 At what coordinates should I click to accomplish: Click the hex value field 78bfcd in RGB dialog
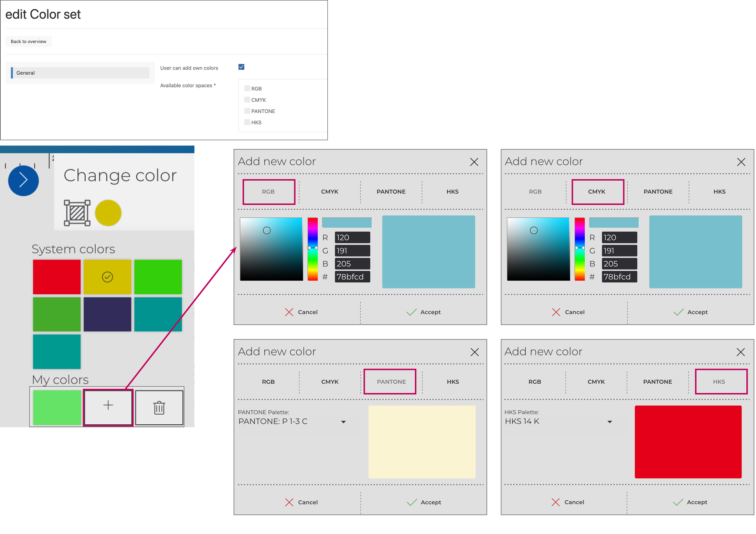coord(352,277)
